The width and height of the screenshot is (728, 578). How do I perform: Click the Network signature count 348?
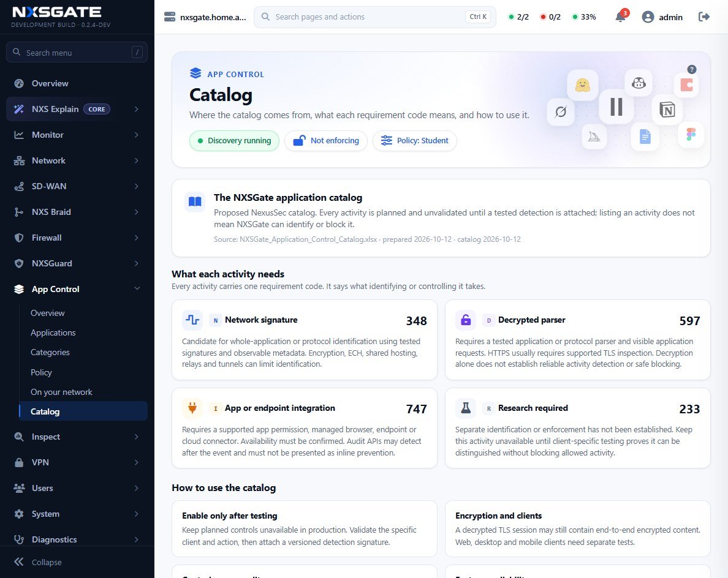pos(417,321)
